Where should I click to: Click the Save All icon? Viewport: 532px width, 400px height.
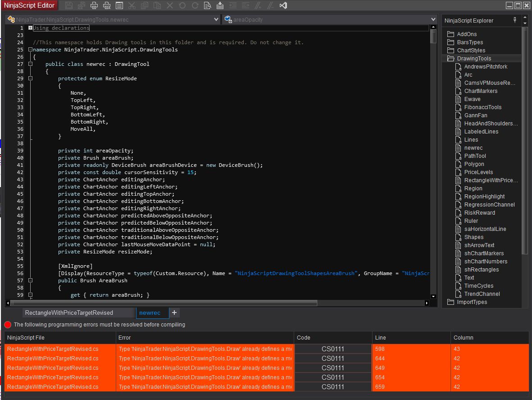(x=82, y=5)
